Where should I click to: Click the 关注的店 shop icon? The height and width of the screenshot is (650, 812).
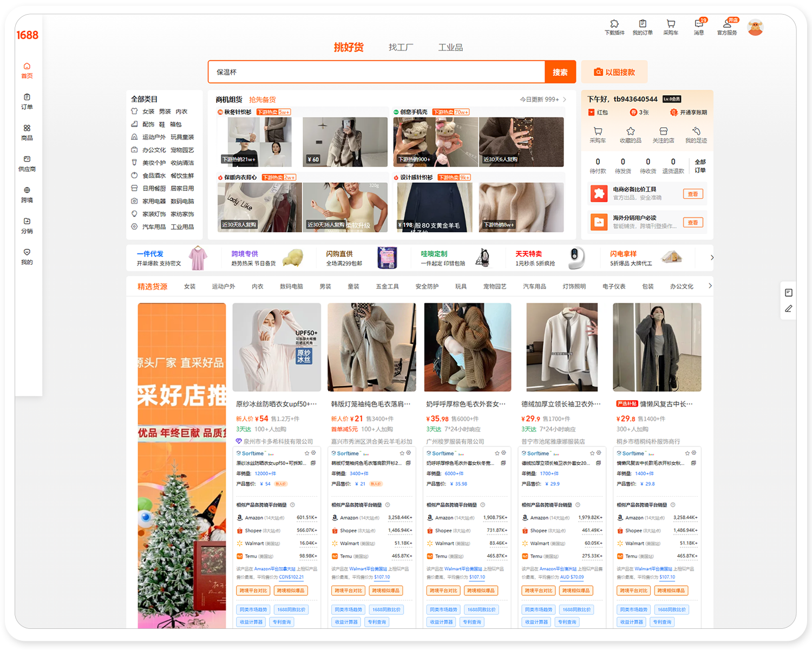663,132
